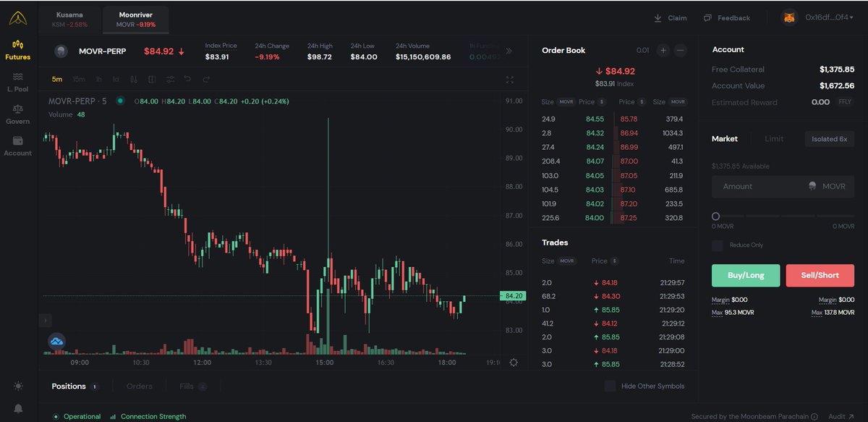Open chart indicator settings sliders icon

(x=170, y=79)
